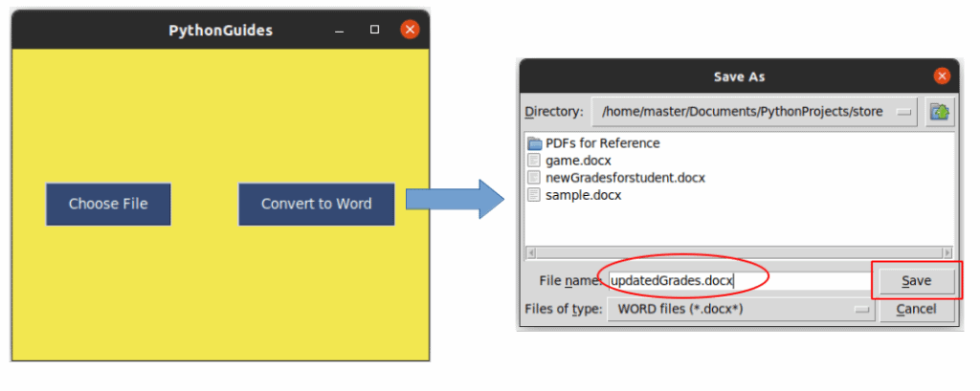The image size is (980, 391).
Task: Select the 'sample.docx' file name
Action: (x=583, y=195)
